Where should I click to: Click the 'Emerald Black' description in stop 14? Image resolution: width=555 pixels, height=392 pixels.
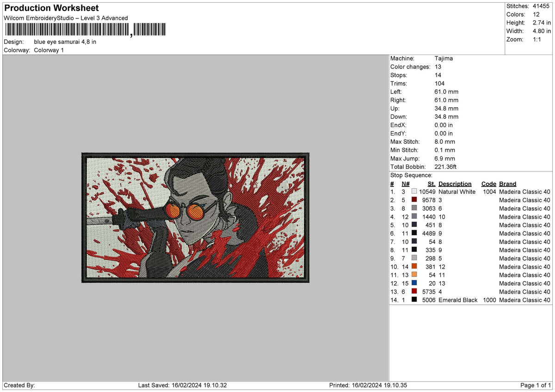tap(458, 300)
